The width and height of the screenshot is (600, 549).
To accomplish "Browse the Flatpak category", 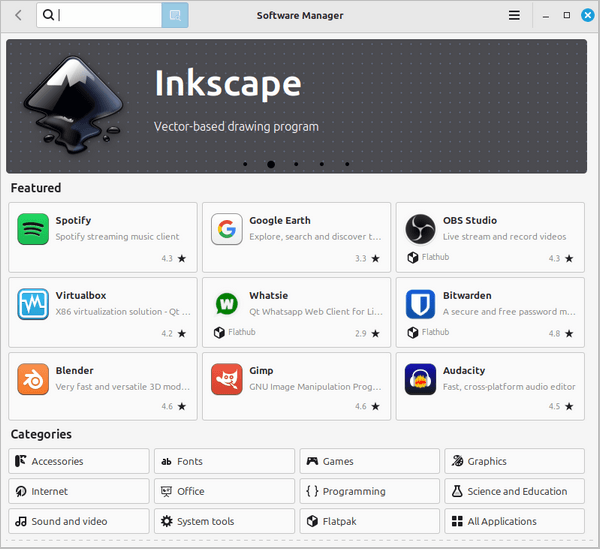I will click(x=370, y=521).
